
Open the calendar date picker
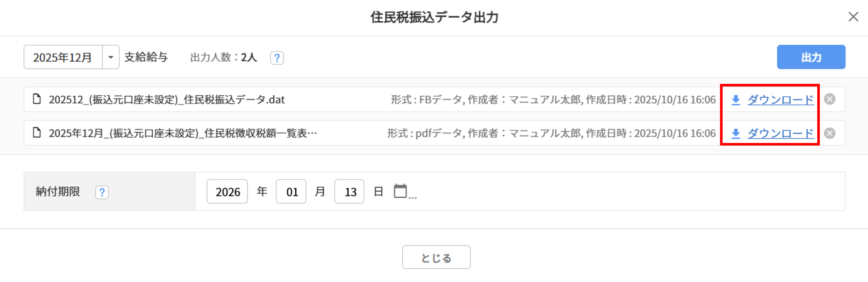400,191
